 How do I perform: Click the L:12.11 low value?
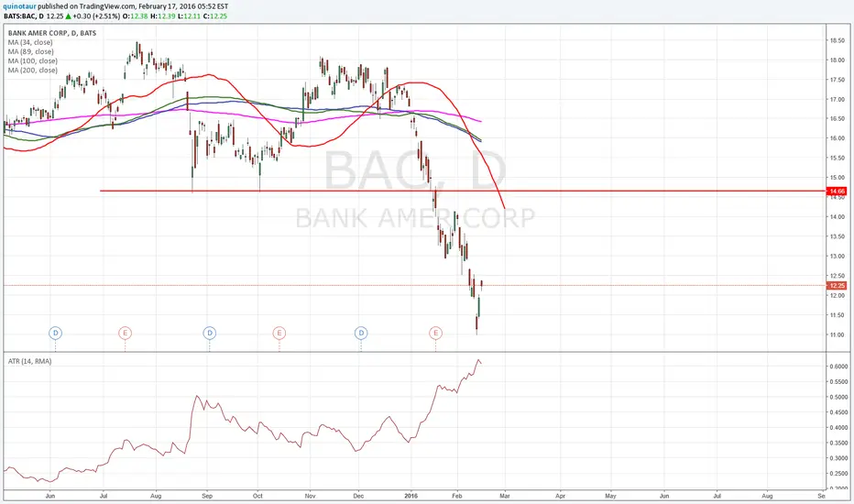[189, 16]
